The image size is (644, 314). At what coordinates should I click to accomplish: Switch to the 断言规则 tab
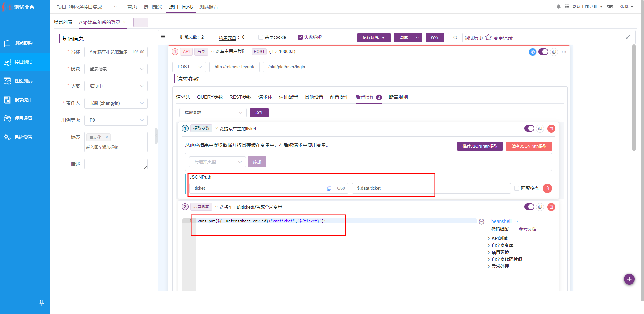coord(398,97)
